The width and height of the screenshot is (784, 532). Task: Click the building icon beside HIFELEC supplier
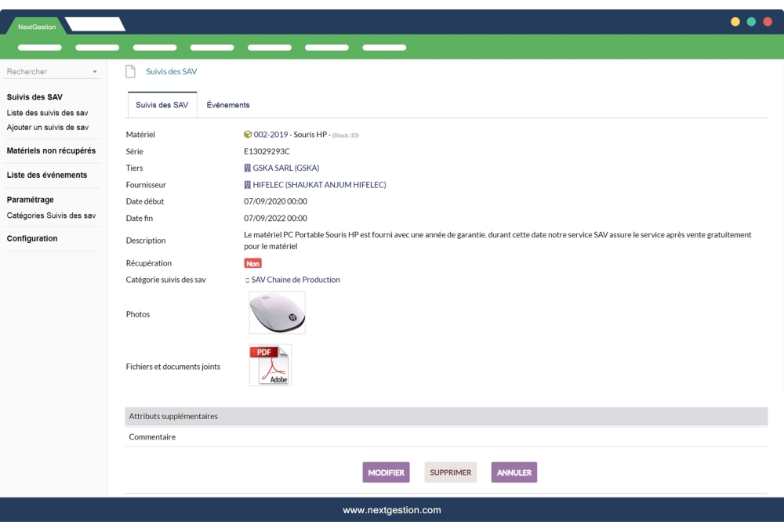(246, 184)
